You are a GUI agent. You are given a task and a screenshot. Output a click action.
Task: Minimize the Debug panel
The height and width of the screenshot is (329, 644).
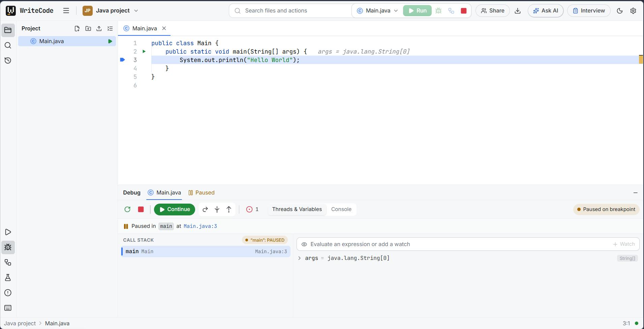tap(636, 193)
